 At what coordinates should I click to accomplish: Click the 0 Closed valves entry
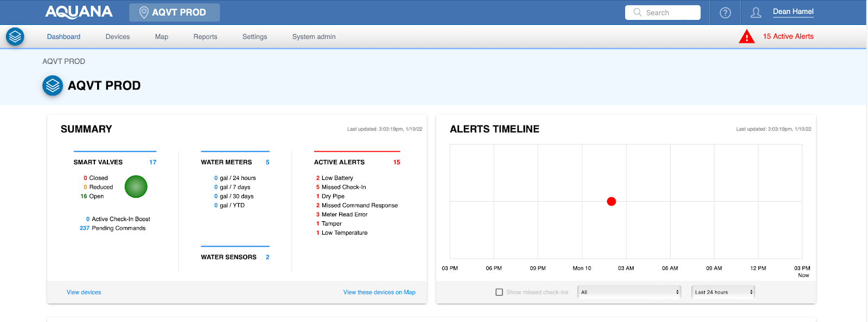[96, 178]
